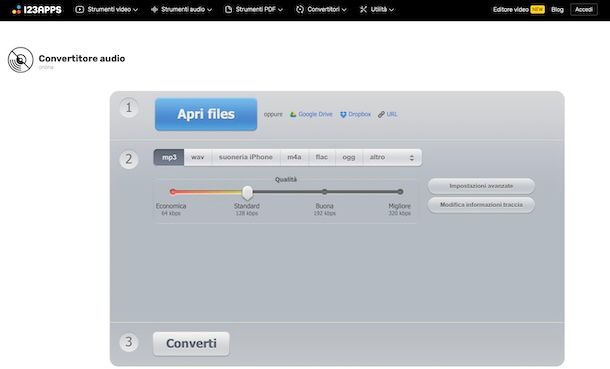Click the Convertitore audio disc icon
610x369 pixels.
pos(21,60)
